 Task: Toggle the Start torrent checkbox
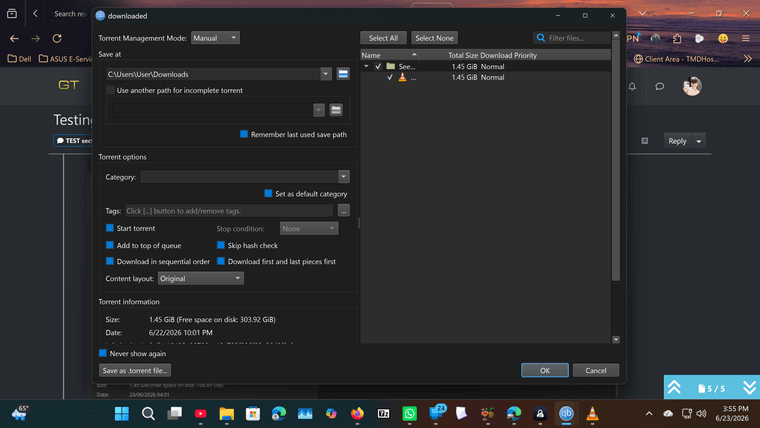point(110,228)
